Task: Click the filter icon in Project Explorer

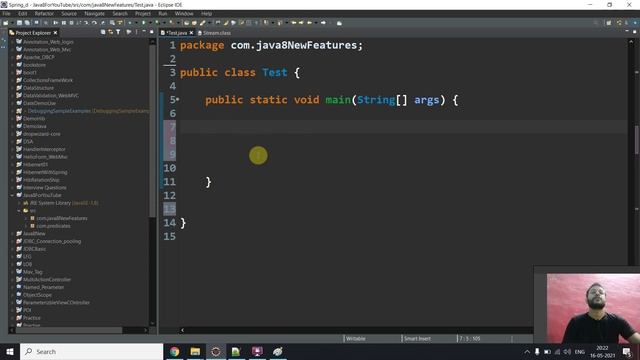Action: pyautogui.click(x=118, y=32)
